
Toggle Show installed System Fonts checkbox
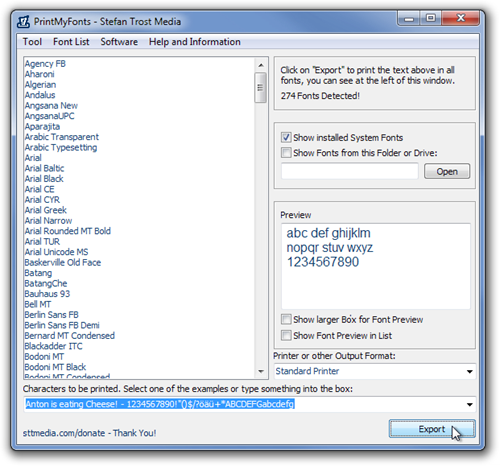286,137
